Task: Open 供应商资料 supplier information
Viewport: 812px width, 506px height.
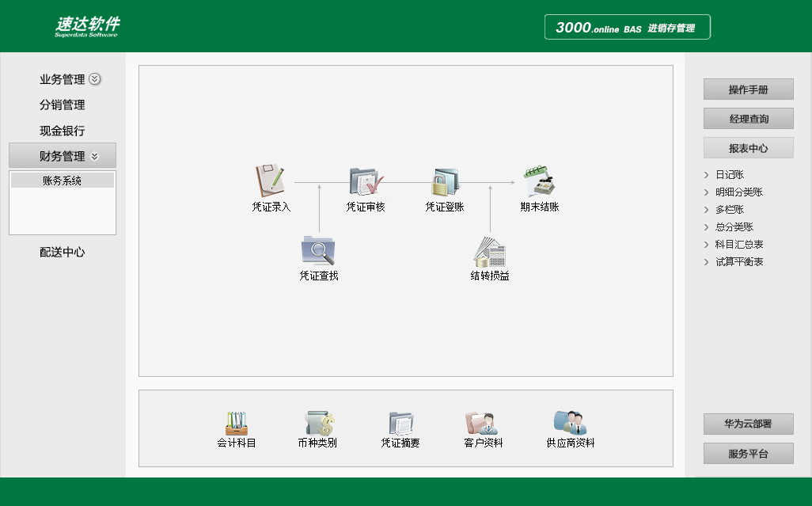Action: pyautogui.click(x=568, y=422)
